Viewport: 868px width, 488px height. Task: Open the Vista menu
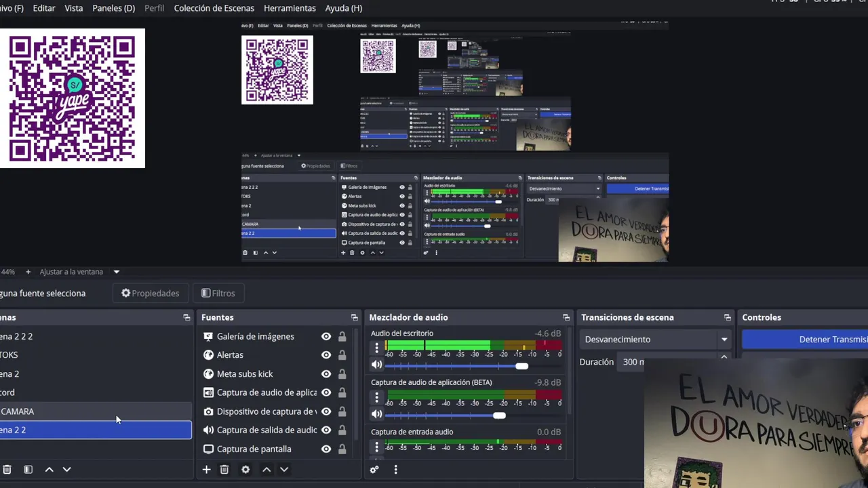[x=73, y=8]
